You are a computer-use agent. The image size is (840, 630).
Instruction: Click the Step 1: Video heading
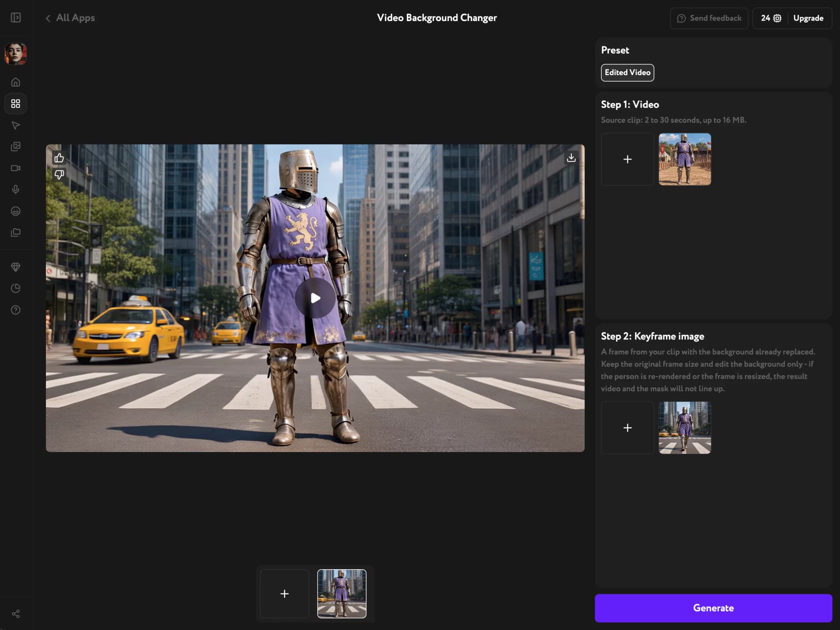[630, 104]
